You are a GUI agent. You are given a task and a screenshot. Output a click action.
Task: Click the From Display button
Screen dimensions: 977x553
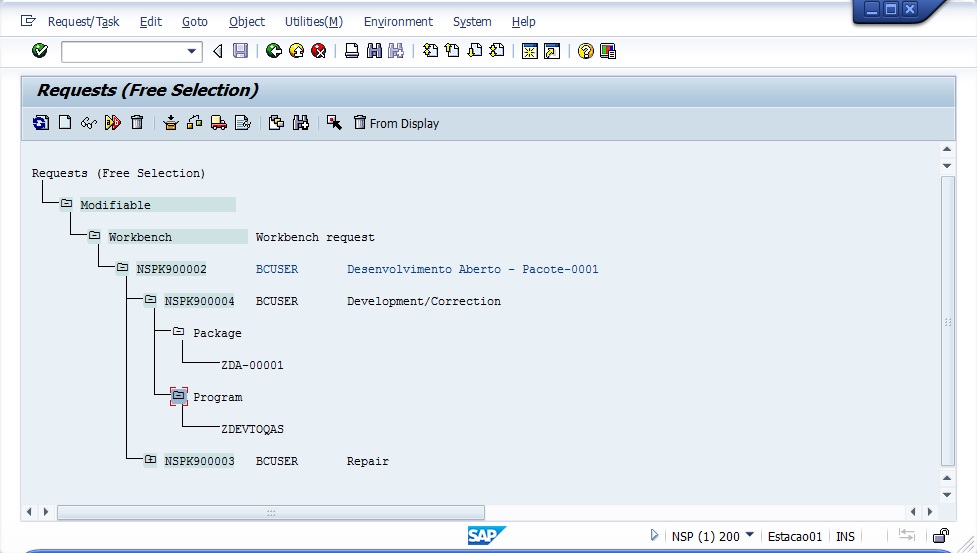tap(396, 123)
